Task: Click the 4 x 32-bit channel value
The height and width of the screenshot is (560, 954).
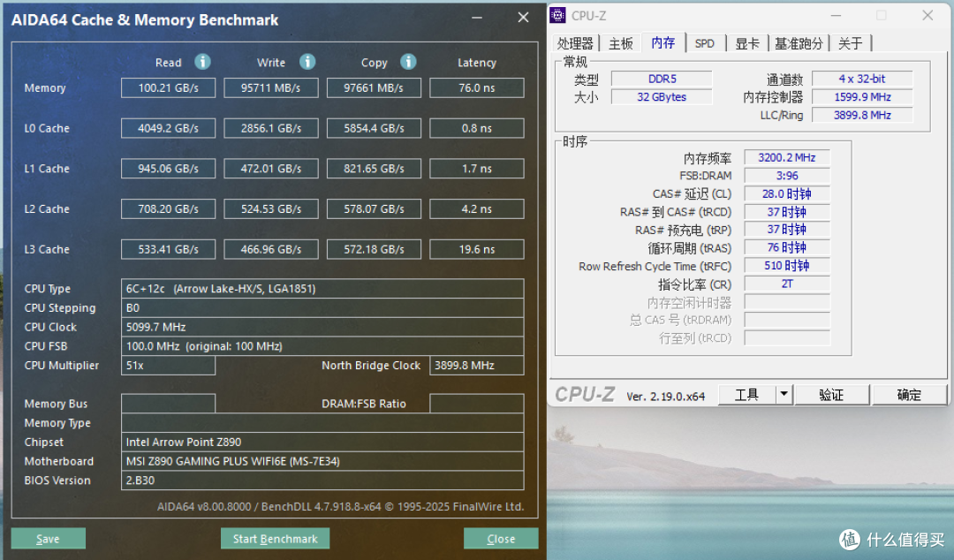Action: point(862,79)
